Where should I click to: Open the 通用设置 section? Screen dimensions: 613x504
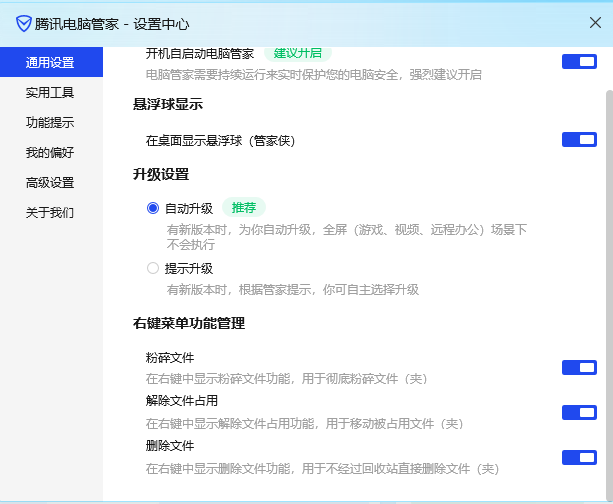[51, 62]
